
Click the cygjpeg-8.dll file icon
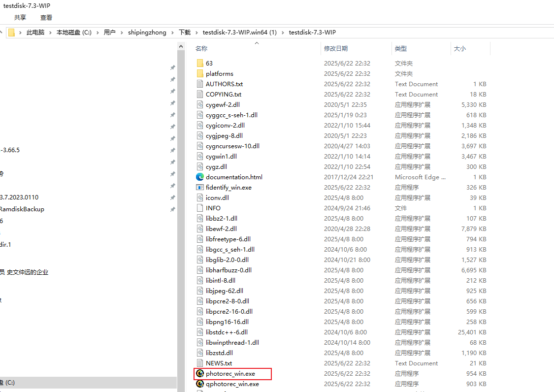point(200,136)
